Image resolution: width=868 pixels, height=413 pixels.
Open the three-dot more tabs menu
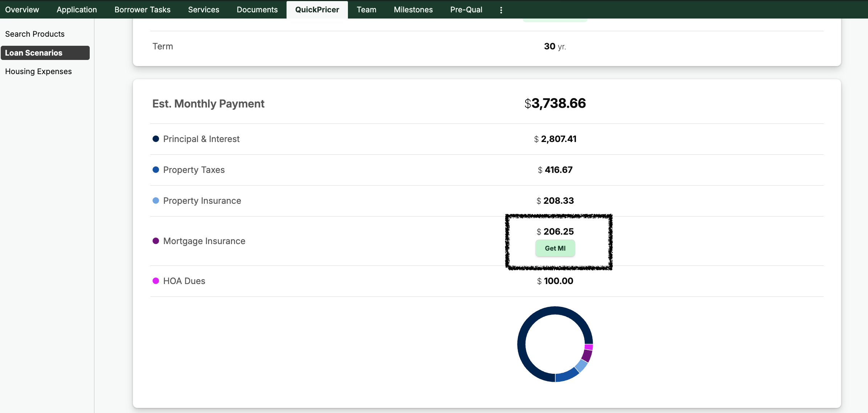(x=501, y=10)
